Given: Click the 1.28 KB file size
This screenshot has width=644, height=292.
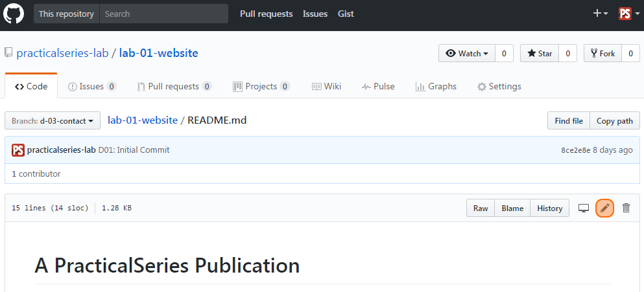Looking at the screenshot, I should [117, 208].
